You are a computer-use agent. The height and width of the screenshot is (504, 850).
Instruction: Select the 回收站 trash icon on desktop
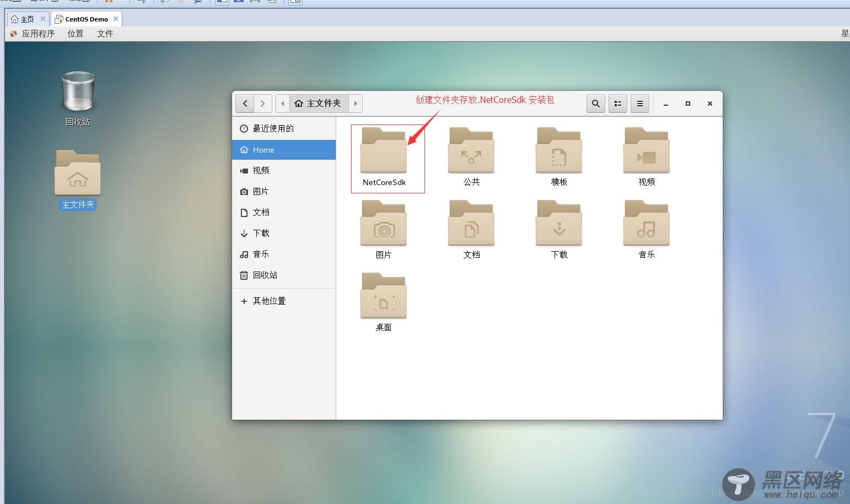click(x=78, y=99)
